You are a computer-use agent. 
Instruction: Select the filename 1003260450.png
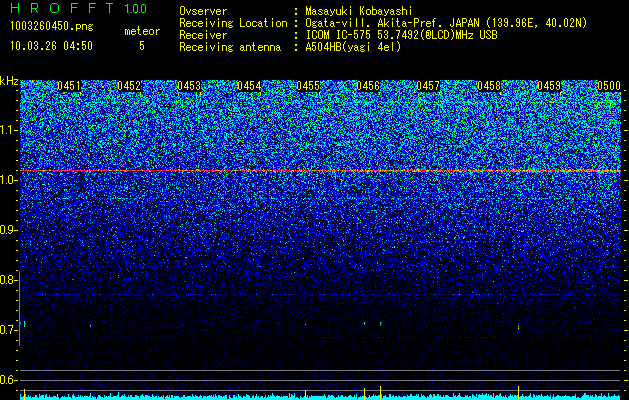(52, 26)
